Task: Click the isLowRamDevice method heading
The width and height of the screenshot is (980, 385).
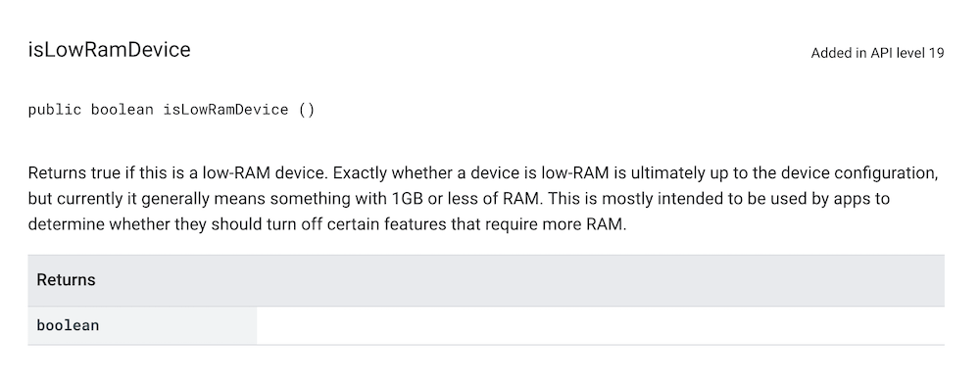Action: click(110, 50)
